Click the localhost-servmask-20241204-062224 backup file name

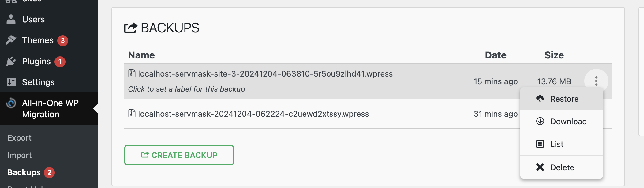[253, 114]
